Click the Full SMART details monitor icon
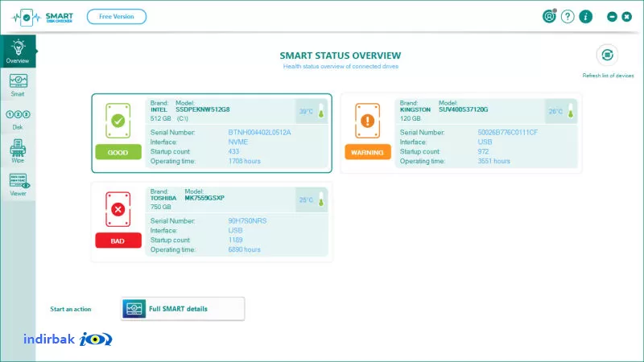644x362 pixels. [134, 309]
